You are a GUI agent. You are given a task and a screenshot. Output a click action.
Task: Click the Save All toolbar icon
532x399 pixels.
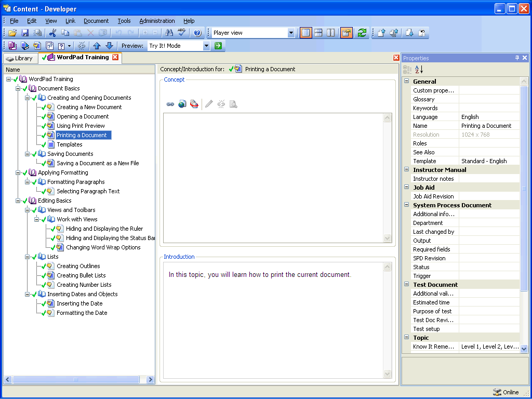click(37, 33)
